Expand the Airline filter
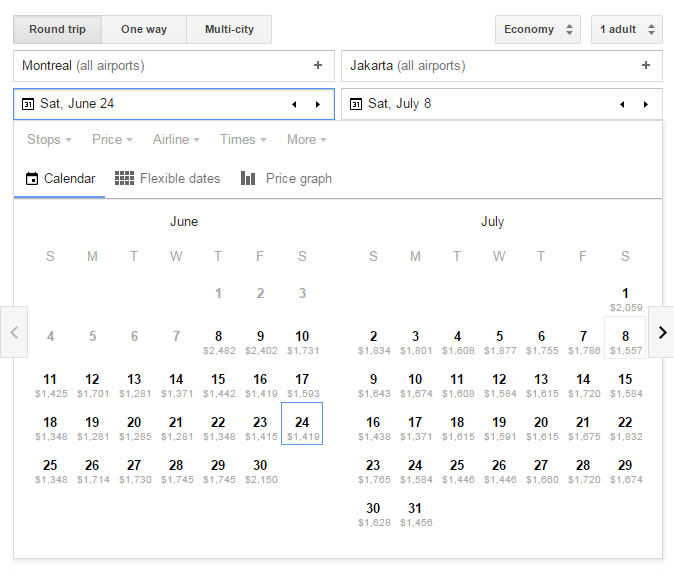674x574 pixels. pos(176,140)
